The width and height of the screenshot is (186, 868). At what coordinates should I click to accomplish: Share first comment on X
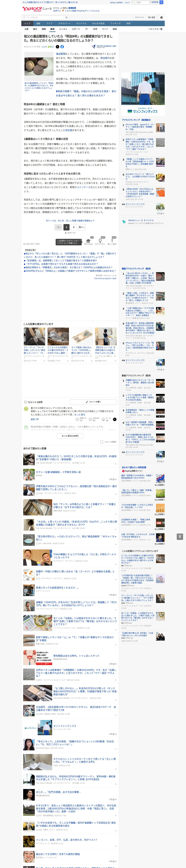pos(114,420)
